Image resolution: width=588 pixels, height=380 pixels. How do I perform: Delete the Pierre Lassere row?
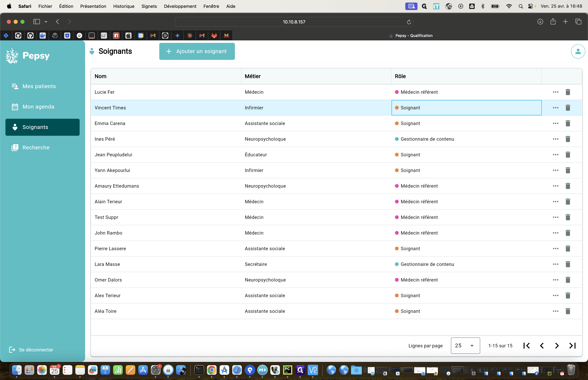click(568, 249)
